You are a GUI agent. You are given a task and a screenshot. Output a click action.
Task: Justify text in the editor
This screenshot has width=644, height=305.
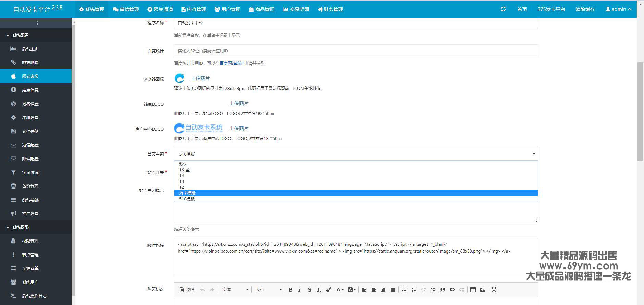[x=393, y=290]
